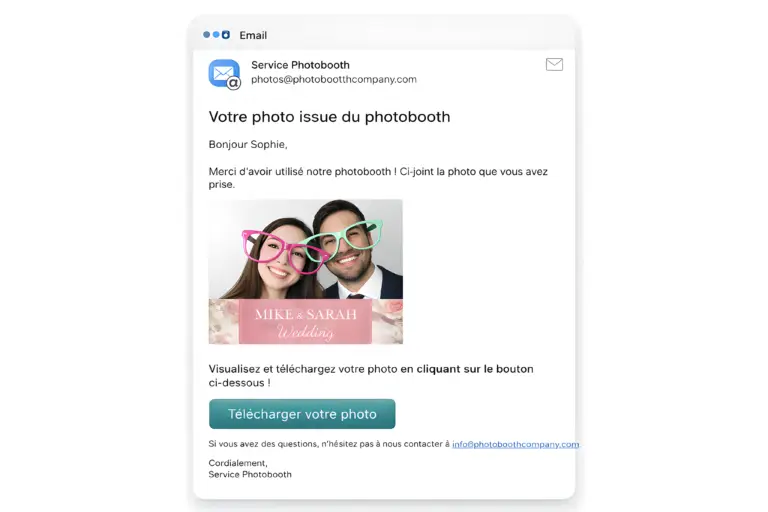Image resolution: width=768 pixels, height=512 pixels.
Task: Open the couple photobooth photo
Action: tap(306, 271)
